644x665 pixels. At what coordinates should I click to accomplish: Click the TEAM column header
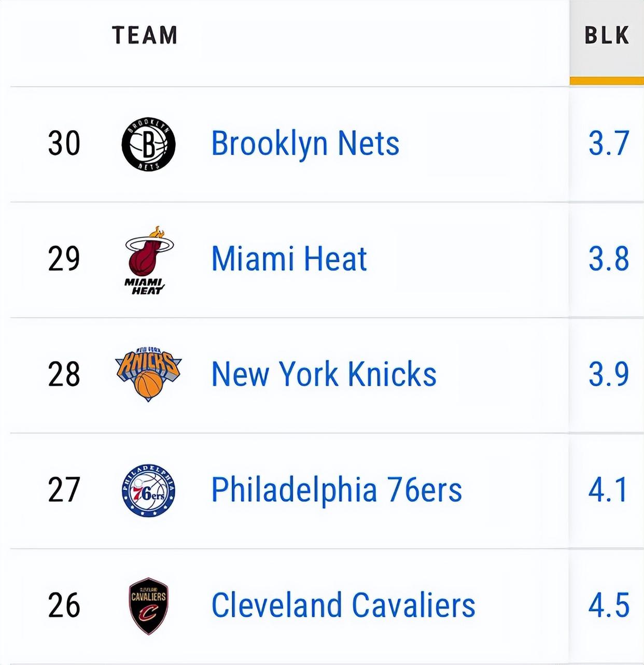click(145, 36)
